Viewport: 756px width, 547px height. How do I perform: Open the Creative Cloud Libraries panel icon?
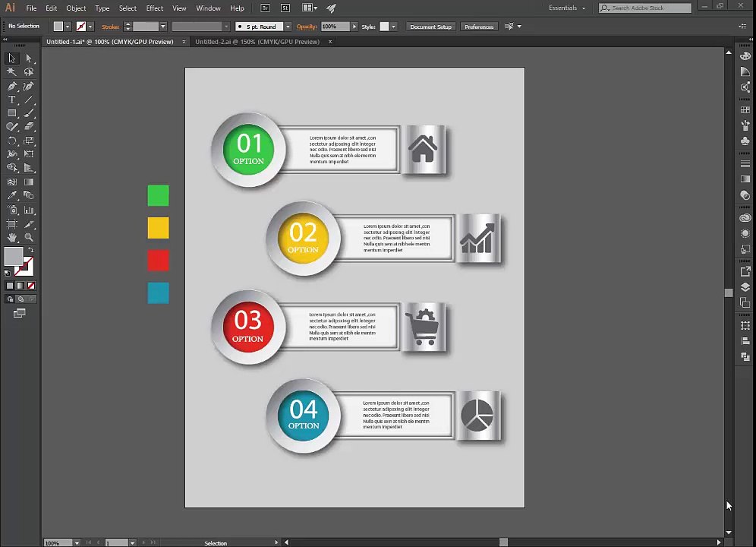[x=745, y=218]
